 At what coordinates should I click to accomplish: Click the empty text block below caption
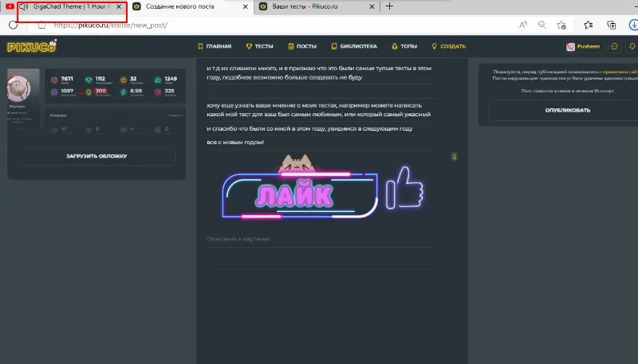(x=321, y=256)
